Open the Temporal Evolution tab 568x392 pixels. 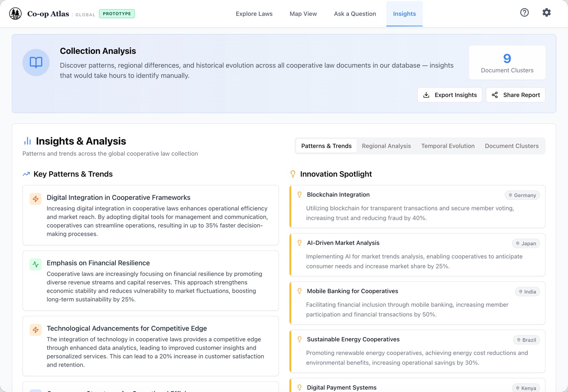point(448,146)
